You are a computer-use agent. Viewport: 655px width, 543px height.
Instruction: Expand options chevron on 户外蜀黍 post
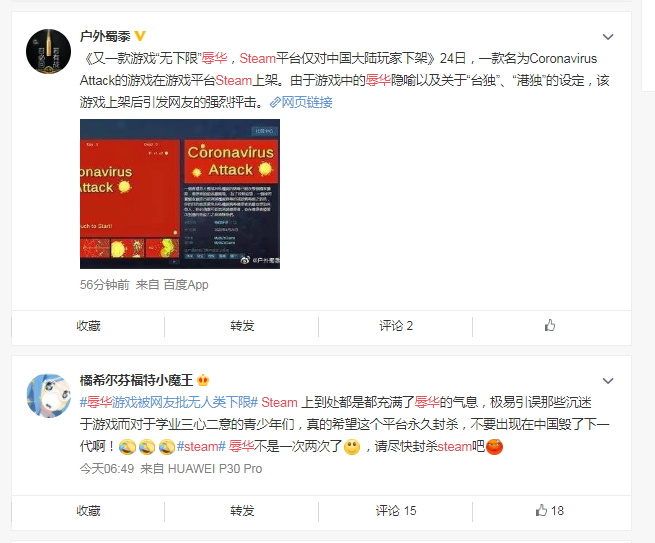click(608, 37)
